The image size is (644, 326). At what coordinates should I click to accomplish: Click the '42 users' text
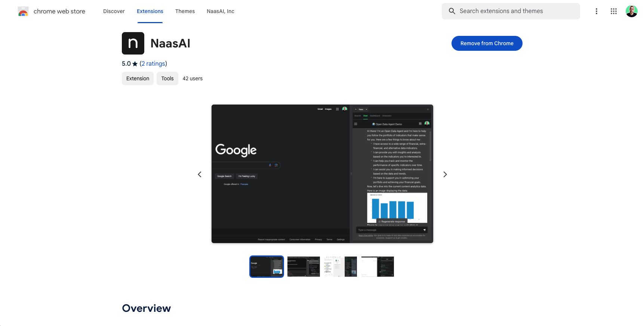point(192,78)
